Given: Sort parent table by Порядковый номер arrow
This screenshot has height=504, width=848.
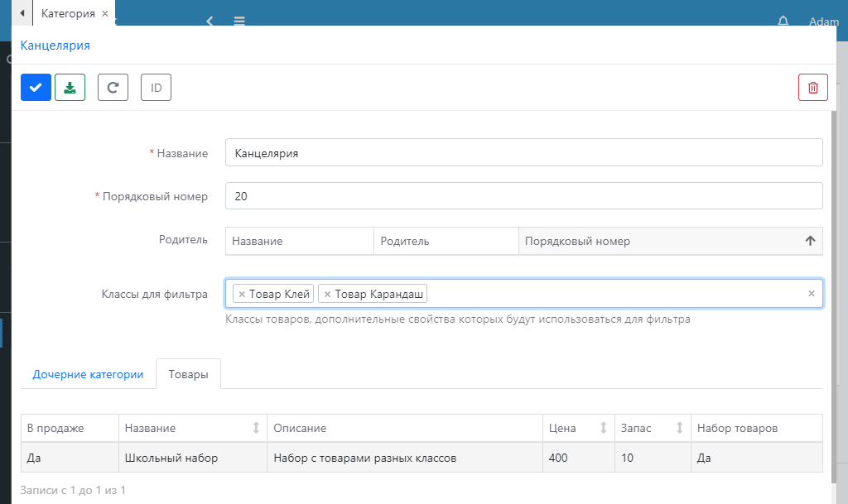Looking at the screenshot, I should [x=810, y=241].
